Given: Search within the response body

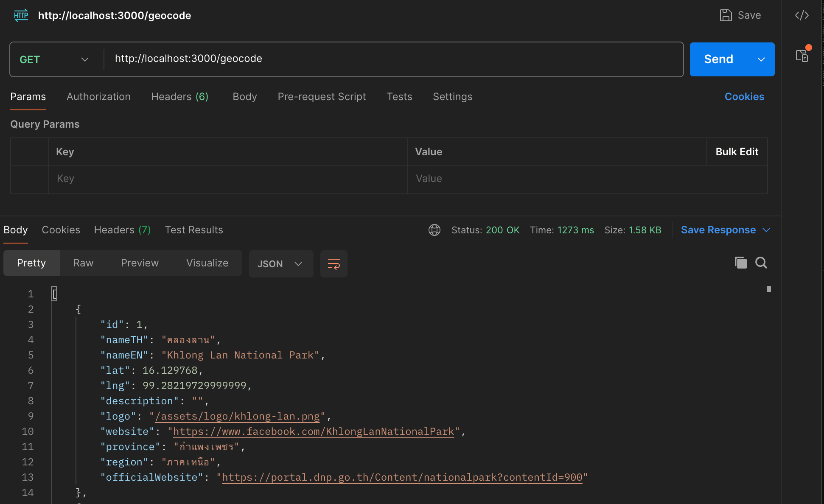Looking at the screenshot, I should pyautogui.click(x=761, y=263).
